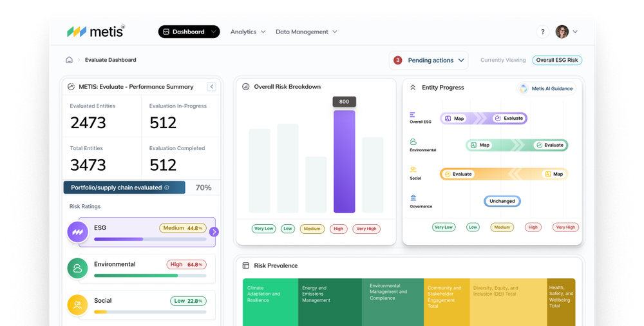Click the red 3 pending badge
This screenshot has width=644, height=326.
click(x=397, y=60)
